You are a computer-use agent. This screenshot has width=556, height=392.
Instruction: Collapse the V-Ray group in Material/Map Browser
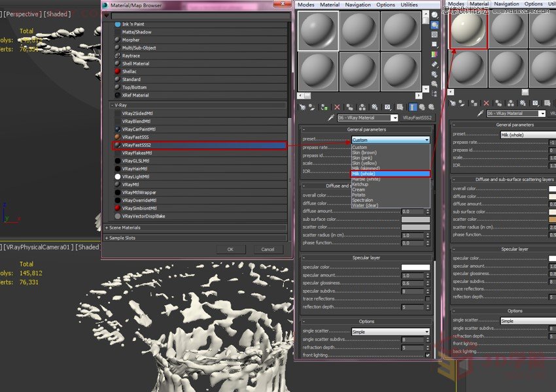113,104
